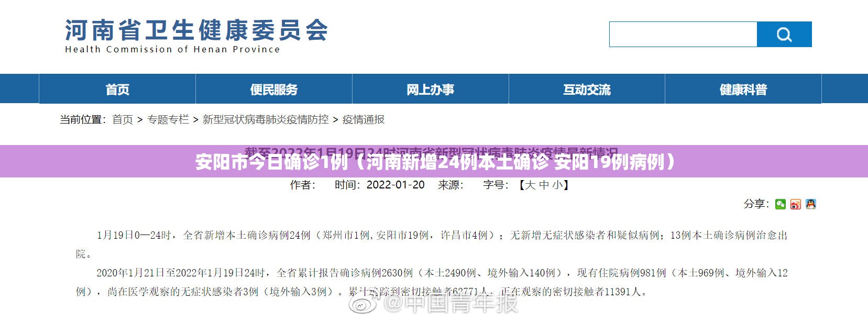The width and height of the screenshot is (868, 323).
Task: Focus the site search input field
Action: click(x=683, y=35)
